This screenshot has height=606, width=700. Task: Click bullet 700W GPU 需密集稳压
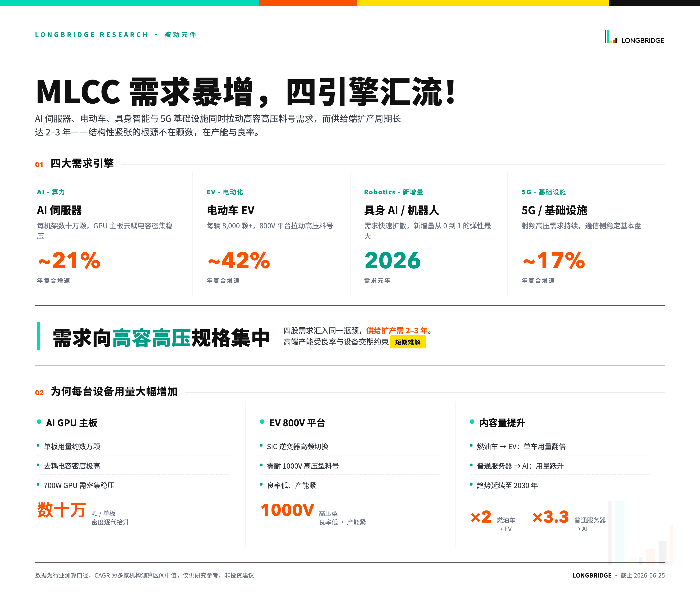tap(79, 486)
